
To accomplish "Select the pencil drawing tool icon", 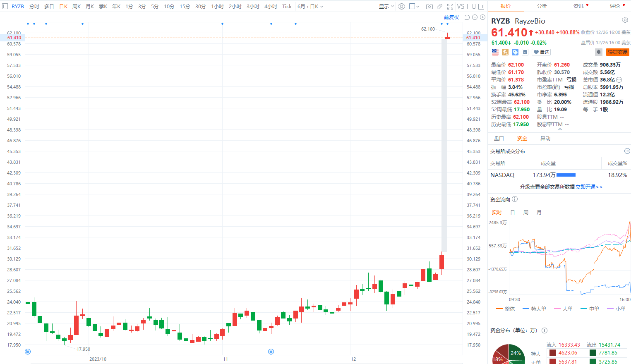I will (x=439, y=7).
